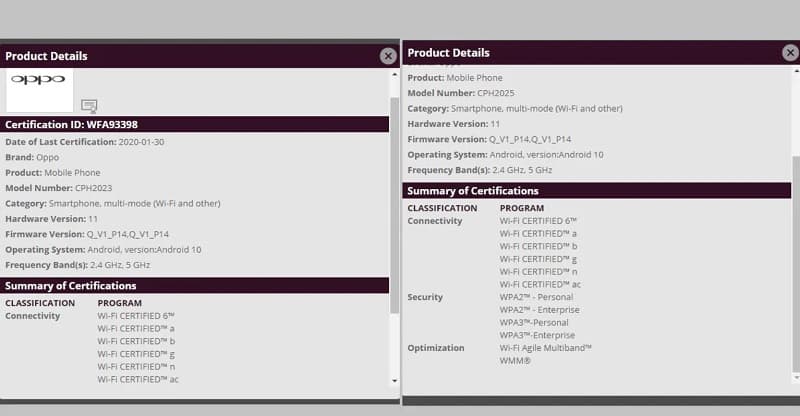The image size is (800, 416).
Task: Click PROGRAM column heading in CPH2023 panel
Action: (120, 303)
